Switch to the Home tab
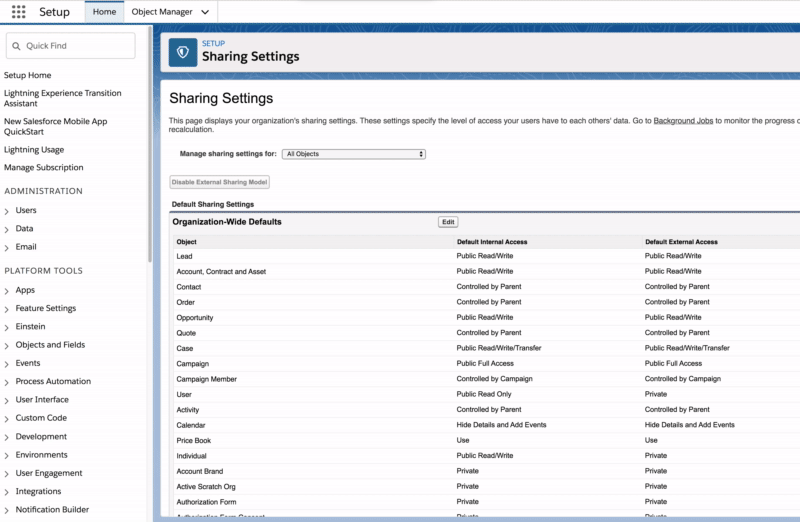Screen dimensions: 800x522 tap(104, 12)
